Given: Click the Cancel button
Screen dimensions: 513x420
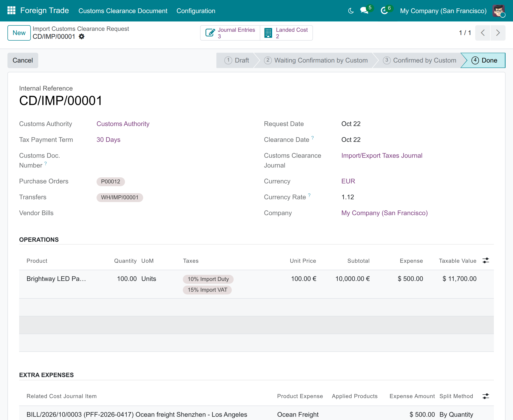Looking at the screenshot, I should point(23,60).
